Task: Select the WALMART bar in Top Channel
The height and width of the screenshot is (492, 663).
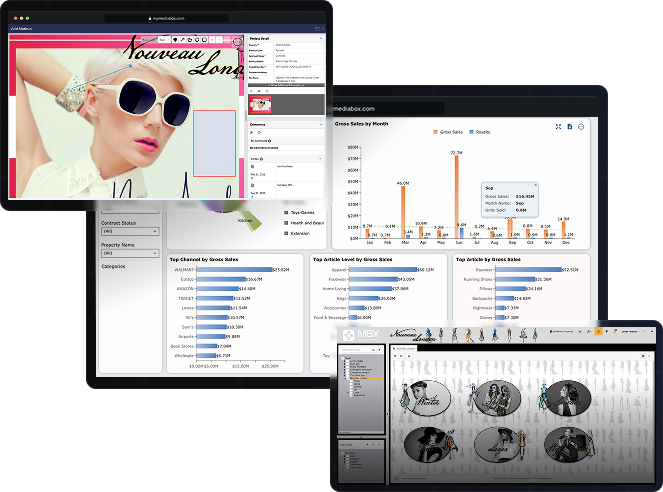Action: [235, 269]
